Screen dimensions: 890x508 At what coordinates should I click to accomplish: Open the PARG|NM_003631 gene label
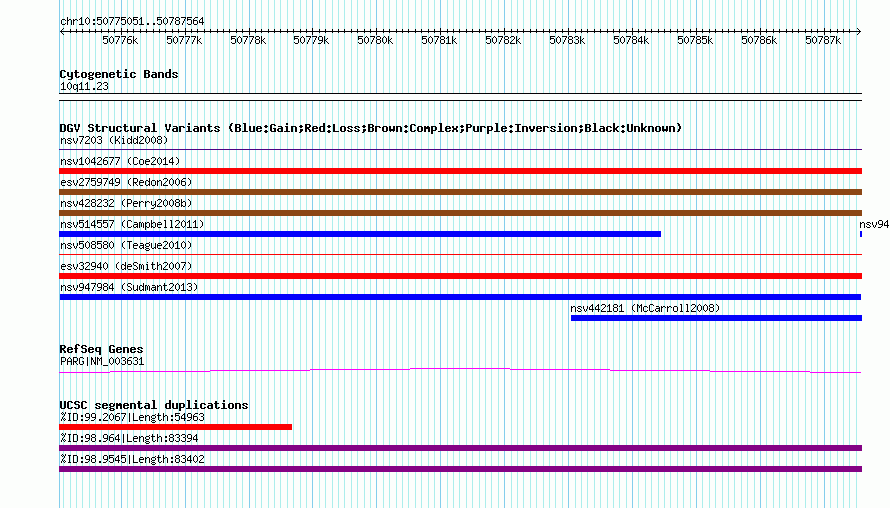pyautogui.click(x=102, y=362)
